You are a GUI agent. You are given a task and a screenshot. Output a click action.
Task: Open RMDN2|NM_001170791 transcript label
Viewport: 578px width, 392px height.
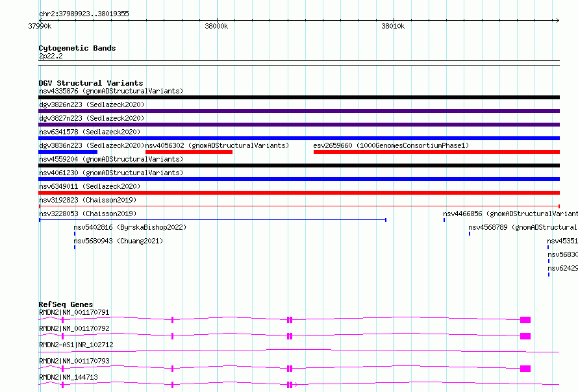pos(74,312)
